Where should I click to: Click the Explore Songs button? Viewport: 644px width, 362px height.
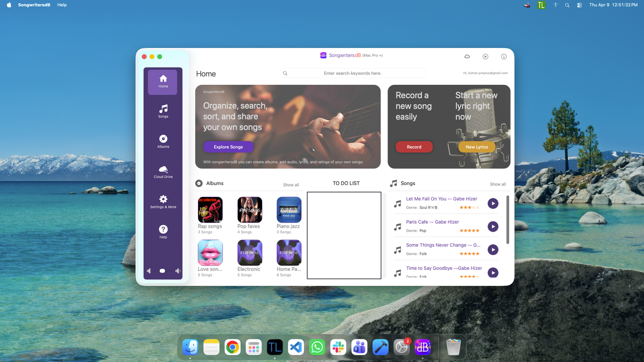pos(228,147)
